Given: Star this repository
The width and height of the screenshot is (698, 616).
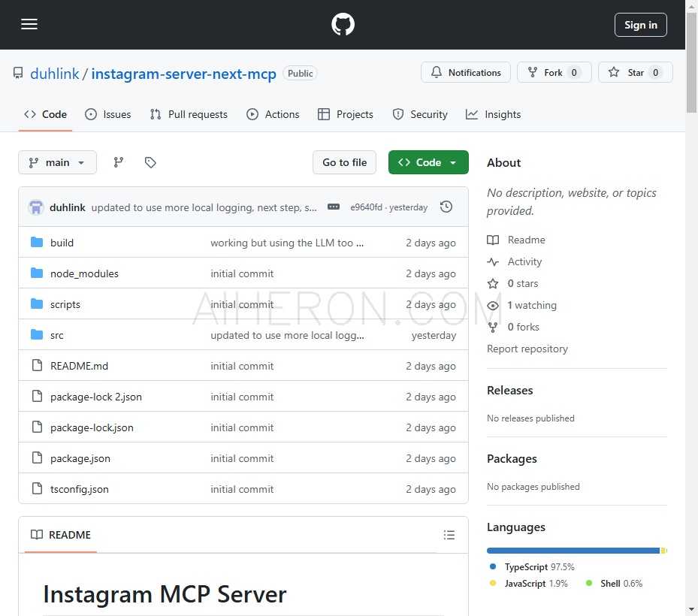Looking at the screenshot, I should click(x=635, y=73).
